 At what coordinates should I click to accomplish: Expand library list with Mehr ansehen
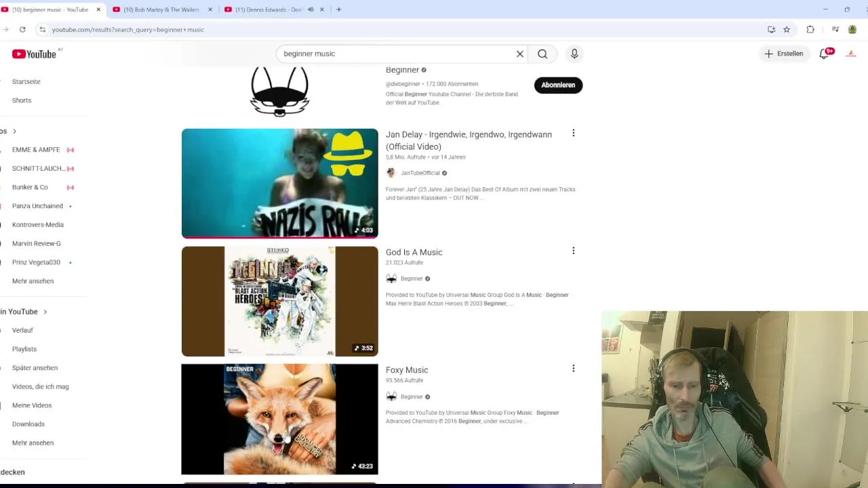[x=33, y=443]
